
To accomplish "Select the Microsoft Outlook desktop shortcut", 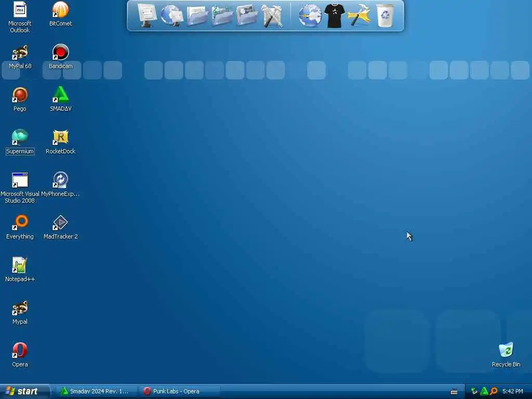I will click(20, 18).
